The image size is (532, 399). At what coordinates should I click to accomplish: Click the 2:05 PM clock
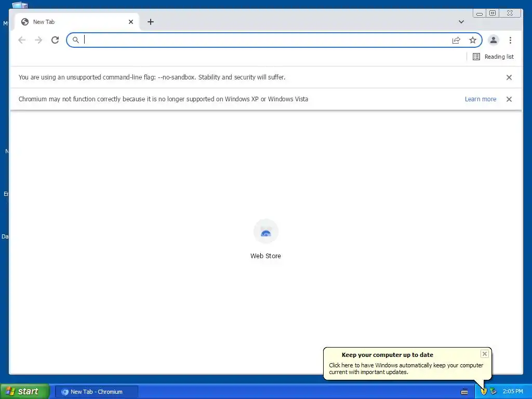tap(513, 392)
